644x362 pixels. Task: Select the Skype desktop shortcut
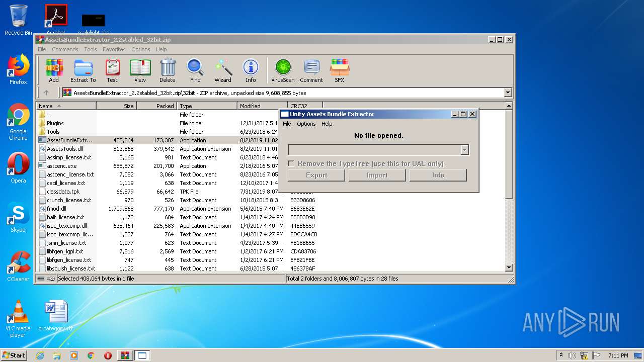18,218
